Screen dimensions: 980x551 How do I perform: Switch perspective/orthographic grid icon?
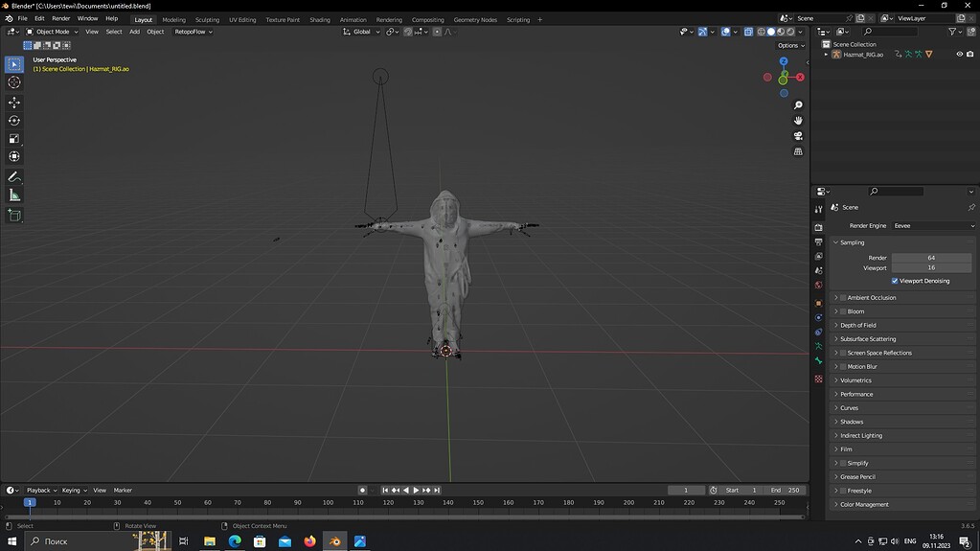(798, 151)
